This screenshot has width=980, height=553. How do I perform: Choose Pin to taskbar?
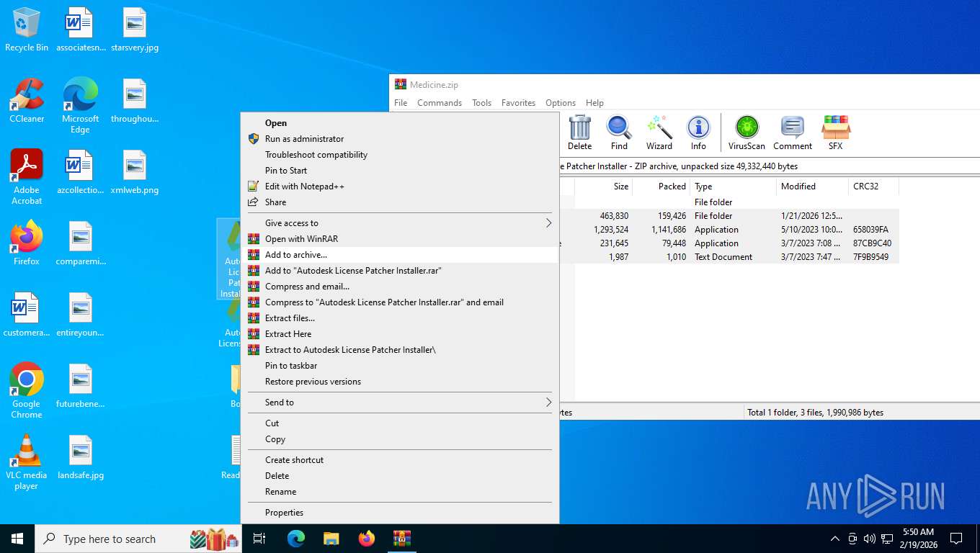pyautogui.click(x=400, y=366)
